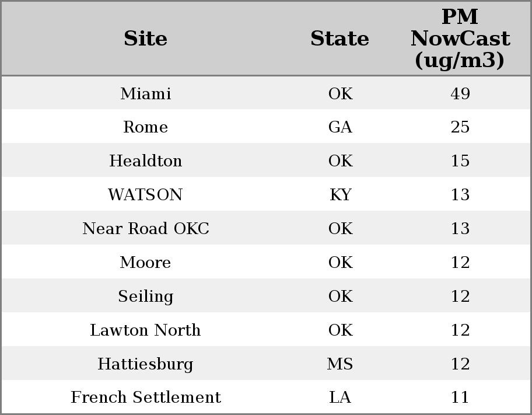Click Miami's PM value 49
This screenshot has height=415, width=532.
460,93
